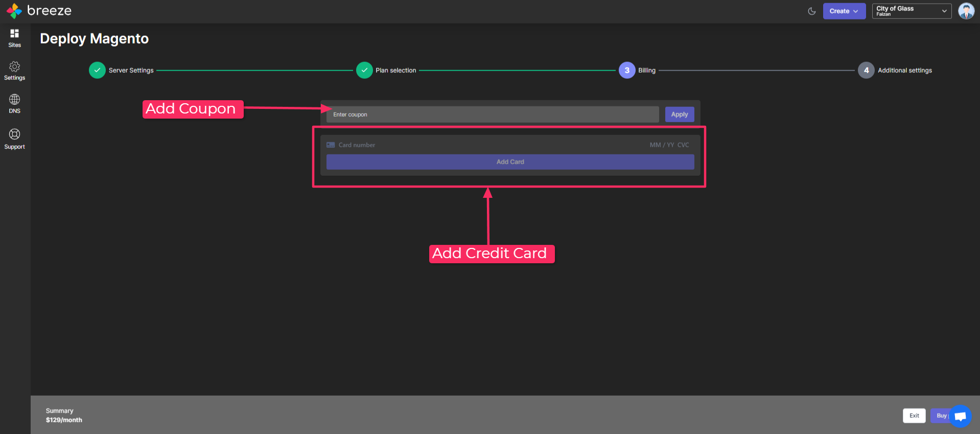Go to Server Settings step

pyautogui.click(x=122, y=71)
